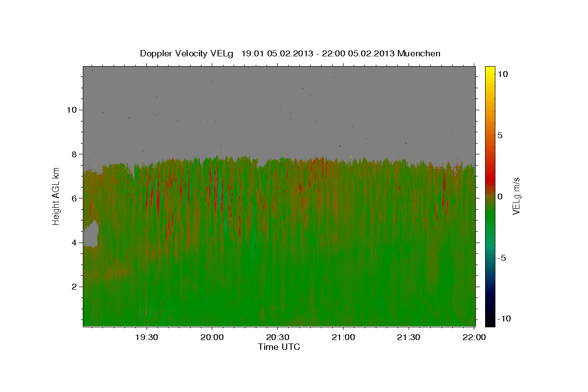Viewport: 588px width, 392px height.
Task: Click the colorbar value 5 label
Action: pos(500,135)
